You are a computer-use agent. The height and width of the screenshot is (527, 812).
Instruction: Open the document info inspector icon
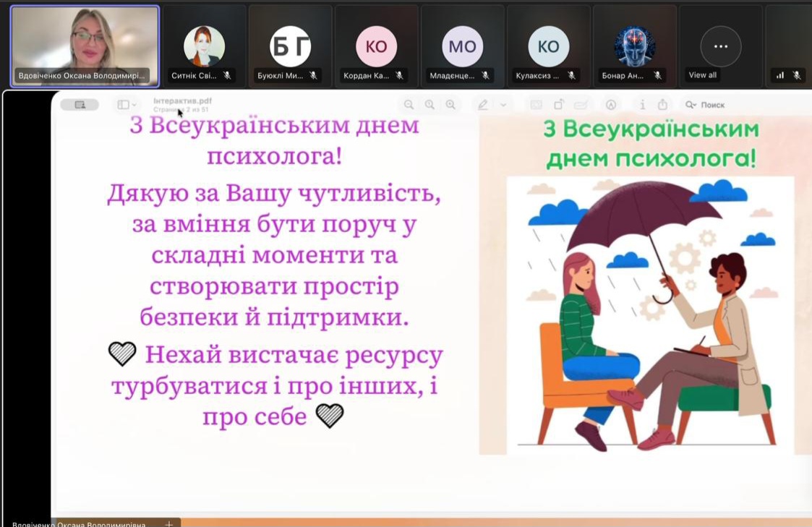pyautogui.click(x=642, y=105)
